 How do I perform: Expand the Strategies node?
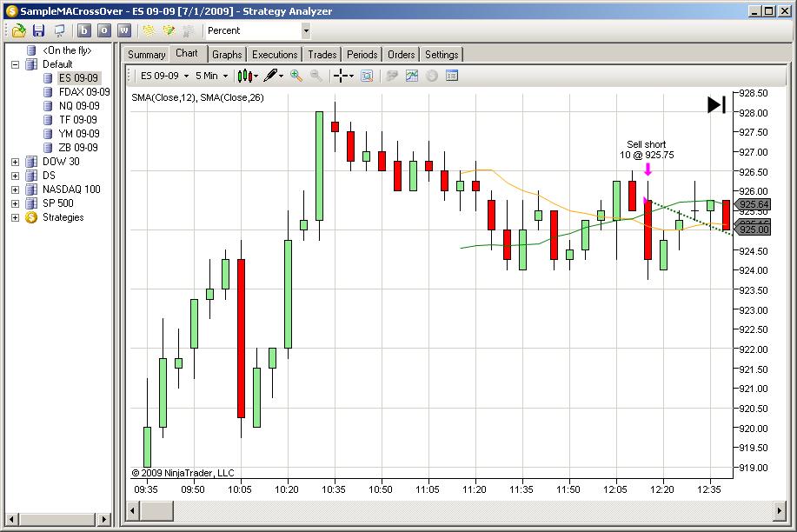(x=16, y=217)
